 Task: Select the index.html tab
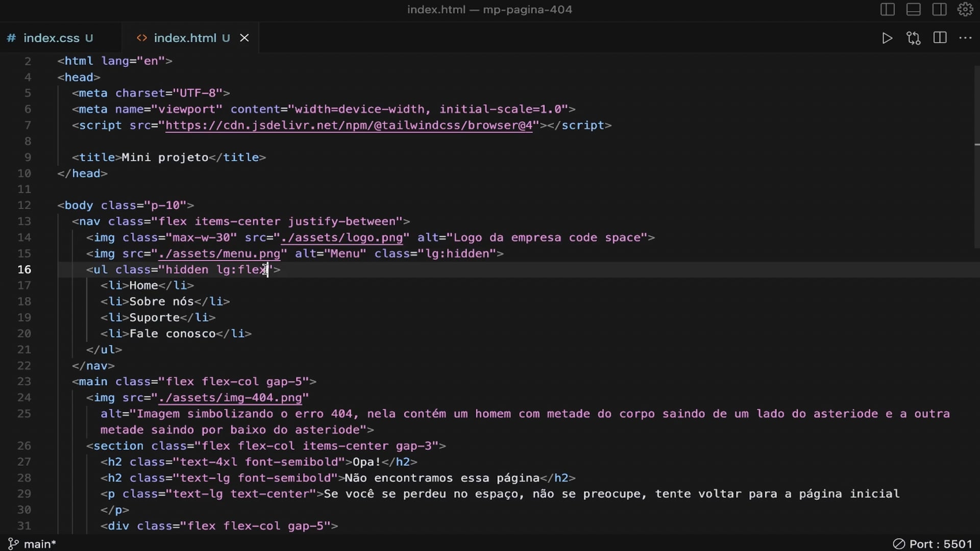pyautogui.click(x=185, y=38)
